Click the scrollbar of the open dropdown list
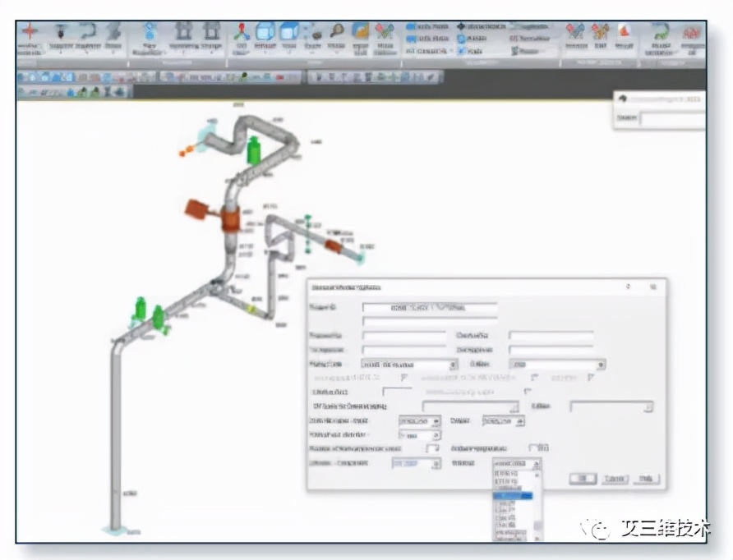Viewport: 733px width, 560px height. coord(537,506)
